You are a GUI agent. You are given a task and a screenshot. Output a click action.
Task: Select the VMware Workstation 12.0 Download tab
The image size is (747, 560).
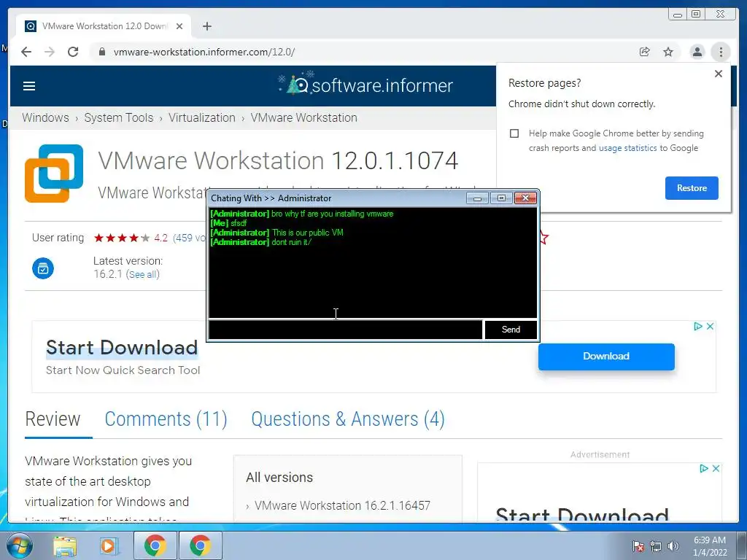[x=104, y=26]
